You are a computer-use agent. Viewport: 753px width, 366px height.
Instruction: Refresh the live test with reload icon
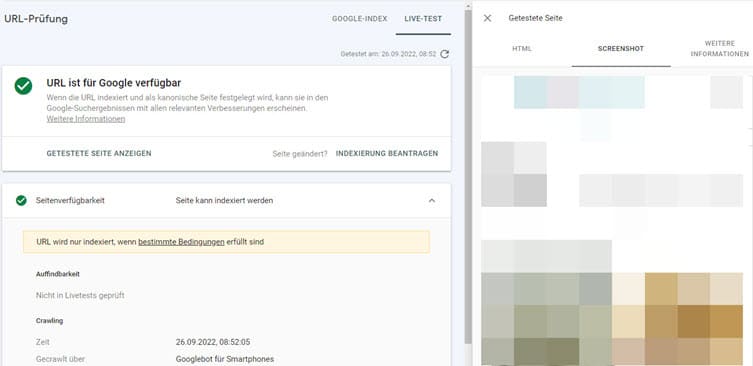coord(445,54)
